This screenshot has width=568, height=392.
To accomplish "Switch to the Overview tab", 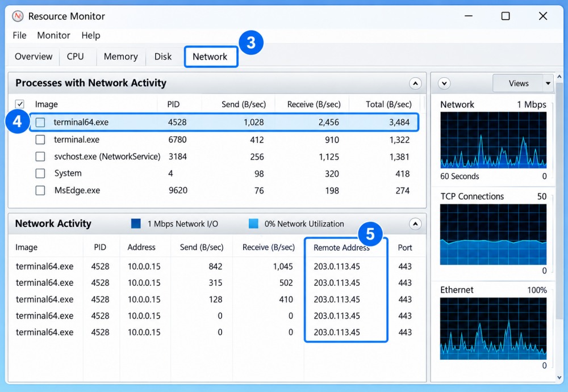I will click(x=34, y=57).
